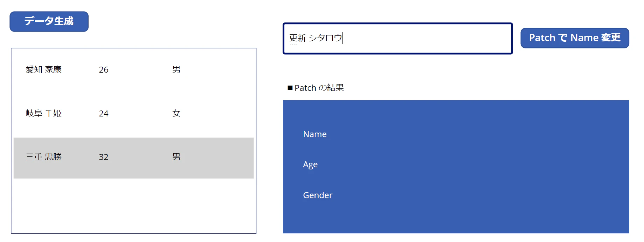Click empty space right of input text
644x242 pixels.
point(427,39)
